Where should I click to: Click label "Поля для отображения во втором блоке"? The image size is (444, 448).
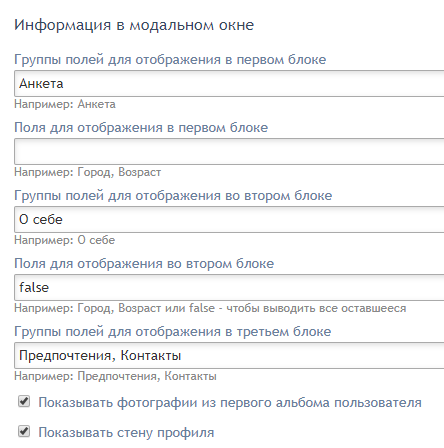point(144,264)
